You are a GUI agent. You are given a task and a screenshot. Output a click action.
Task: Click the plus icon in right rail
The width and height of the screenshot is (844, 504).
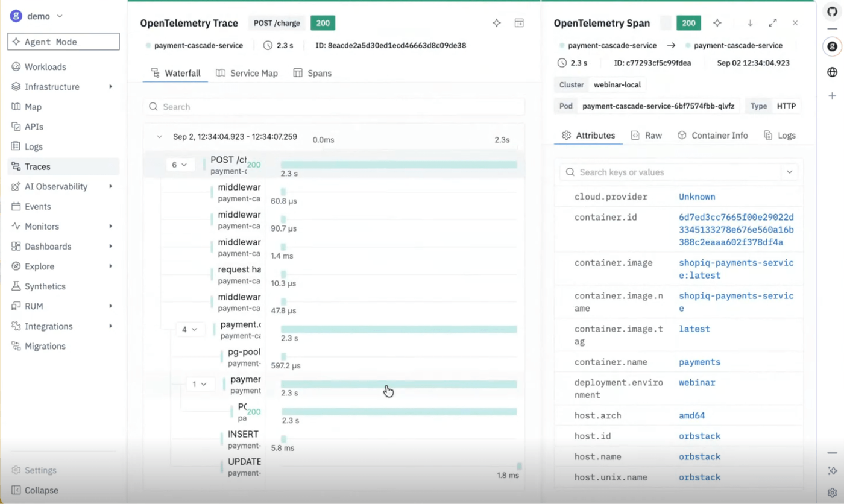(x=832, y=96)
